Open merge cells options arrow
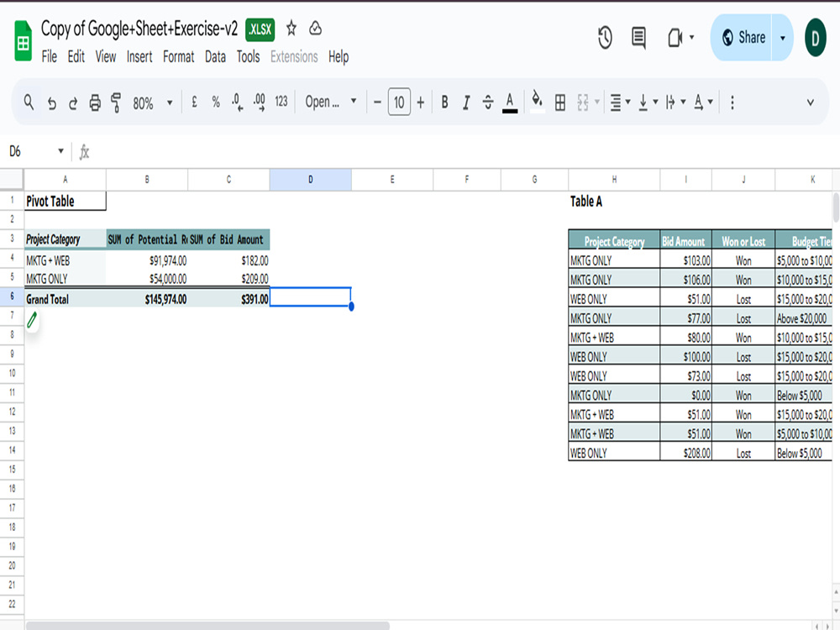 (x=596, y=102)
